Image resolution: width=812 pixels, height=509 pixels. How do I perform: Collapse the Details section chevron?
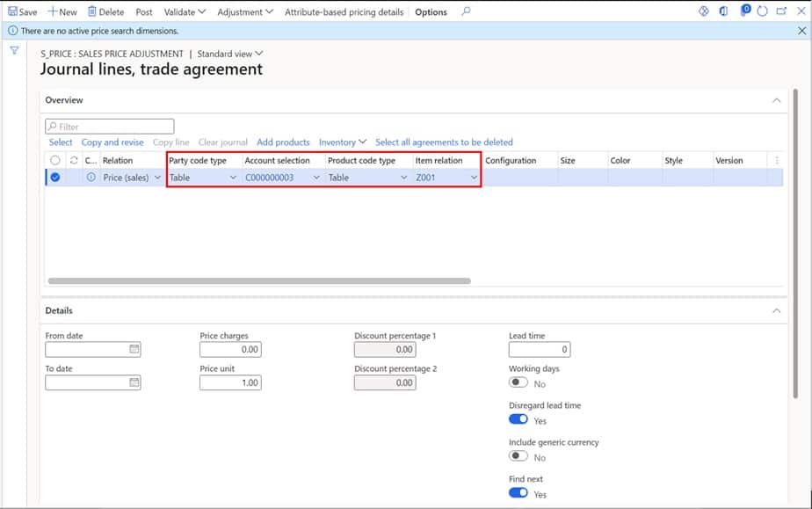(x=777, y=310)
